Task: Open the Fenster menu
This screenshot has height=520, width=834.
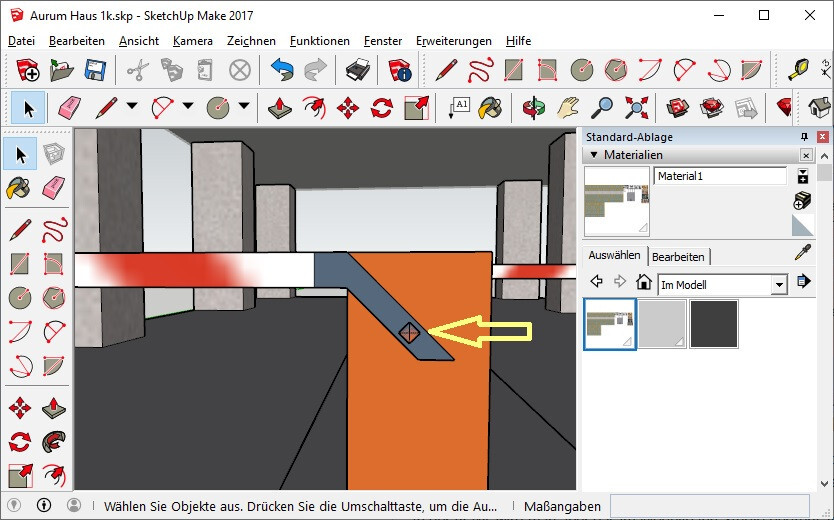Action: [382, 41]
